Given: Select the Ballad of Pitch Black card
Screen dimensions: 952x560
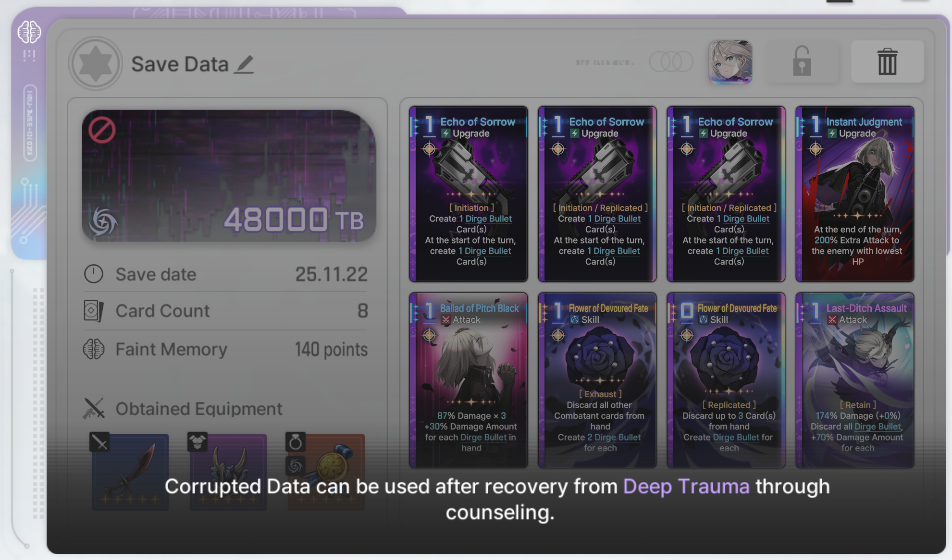Looking at the screenshot, I should pyautogui.click(x=468, y=380).
